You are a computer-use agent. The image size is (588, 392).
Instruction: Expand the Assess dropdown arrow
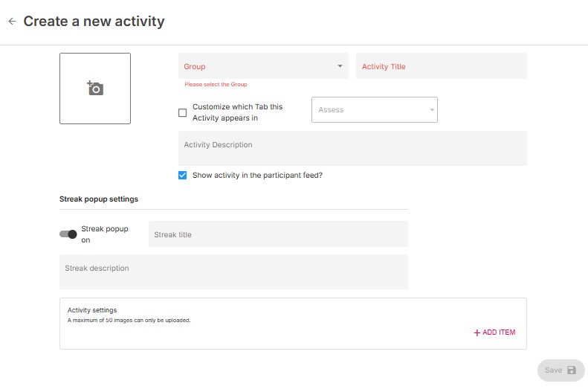click(431, 110)
